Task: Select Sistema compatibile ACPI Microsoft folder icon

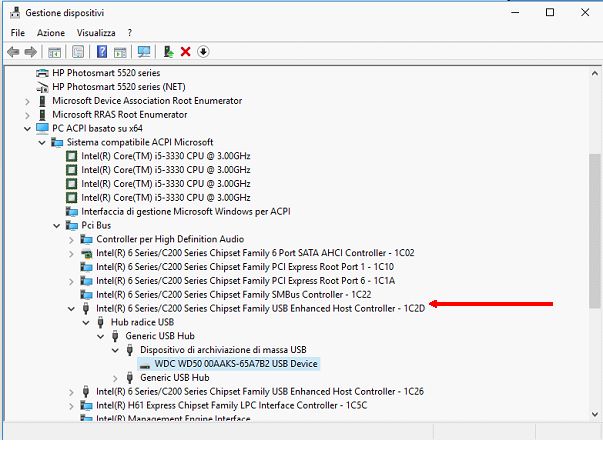Action: point(57,142)
